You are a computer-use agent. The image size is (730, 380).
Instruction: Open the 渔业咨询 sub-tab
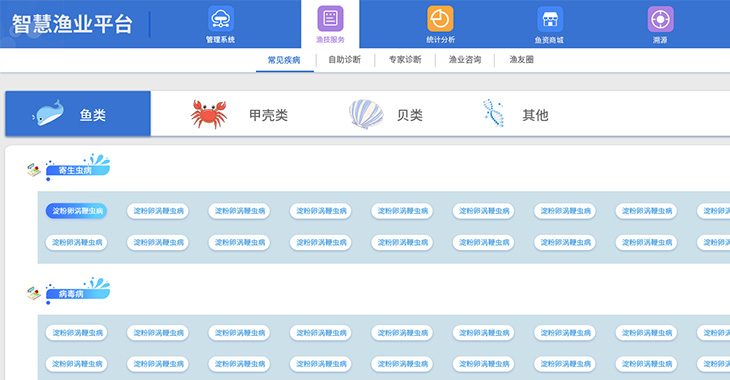[x=465, y=60]
